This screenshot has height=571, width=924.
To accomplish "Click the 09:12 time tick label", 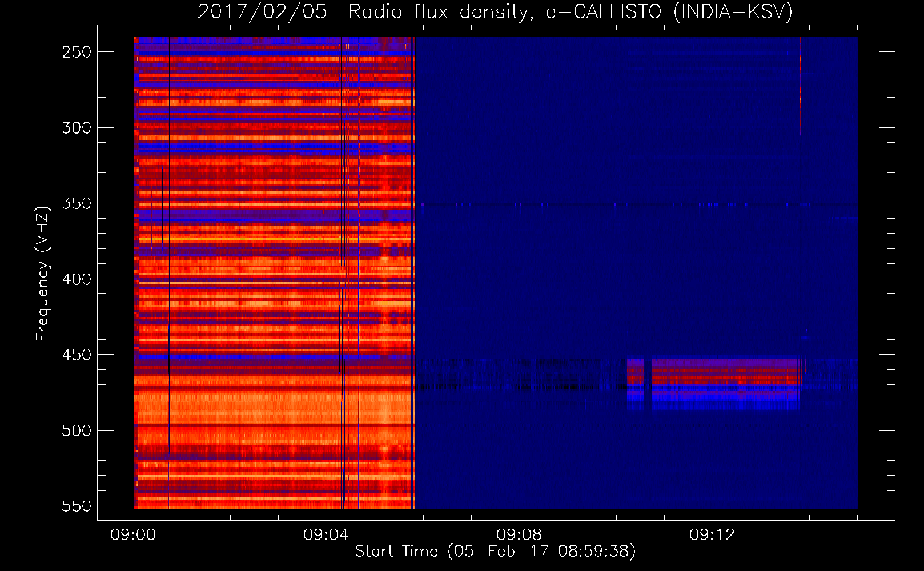I will tap(712, 535).
